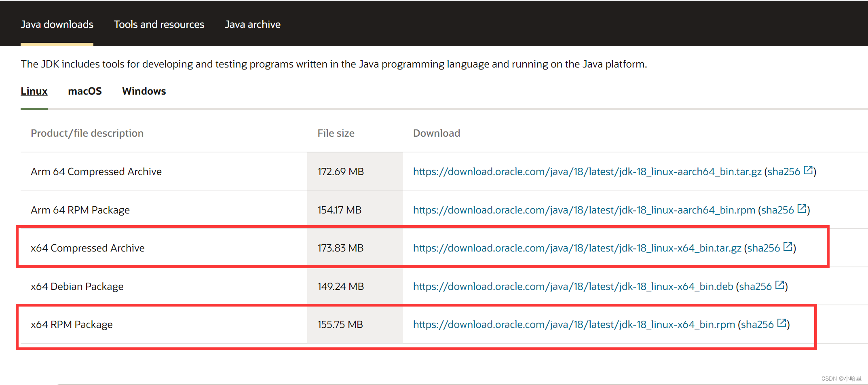Click the "x64 Compressed Archive" description

(x=88, y=248)
